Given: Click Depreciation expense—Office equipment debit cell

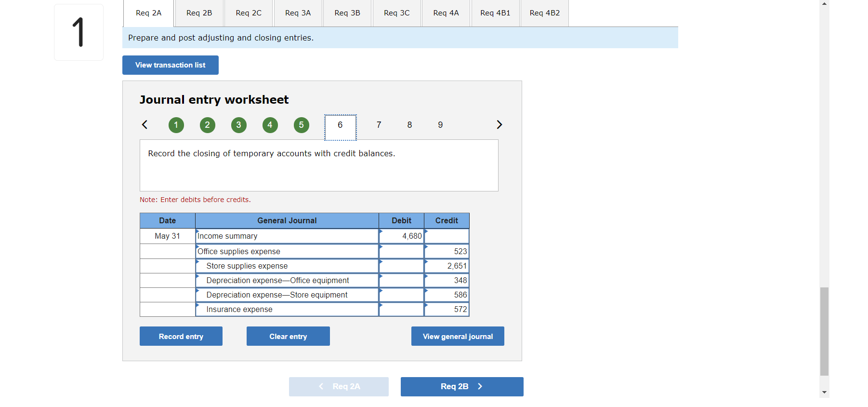Looking at the screenshot, I should (402, 280).
